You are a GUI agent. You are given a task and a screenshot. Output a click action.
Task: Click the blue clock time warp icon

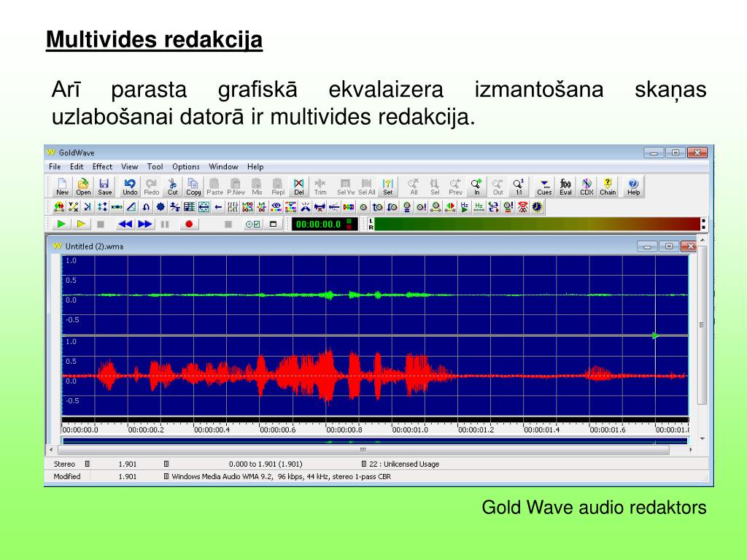537,206
